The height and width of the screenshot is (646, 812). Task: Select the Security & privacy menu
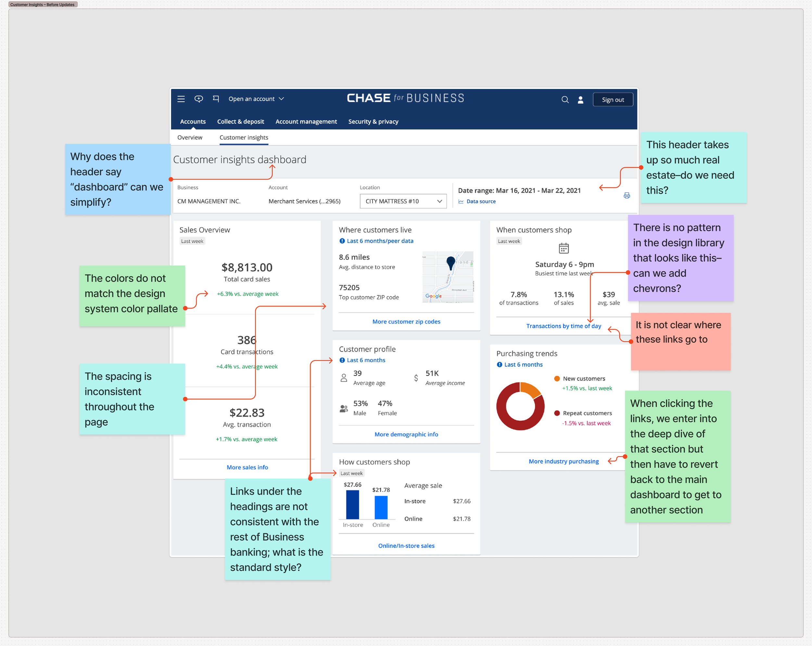tap(373, 122)
